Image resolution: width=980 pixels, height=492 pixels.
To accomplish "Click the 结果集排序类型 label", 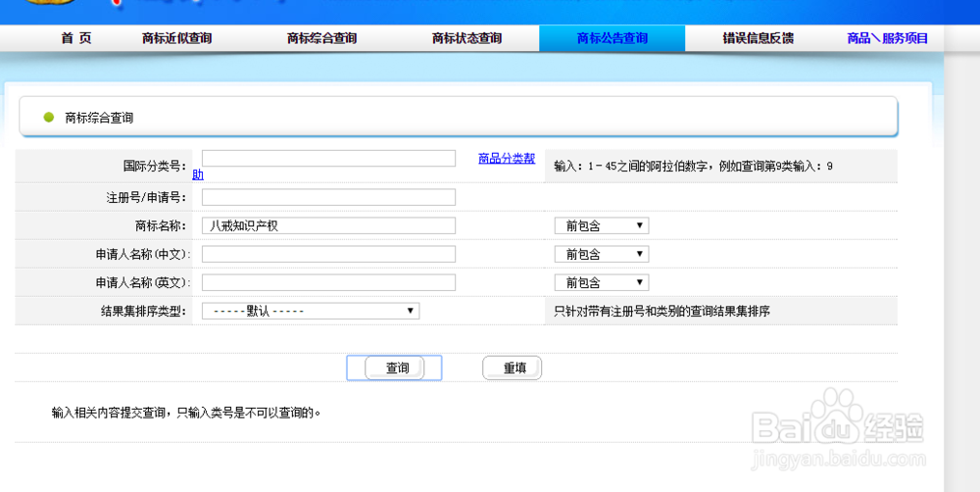I will (x=143, y=311).
